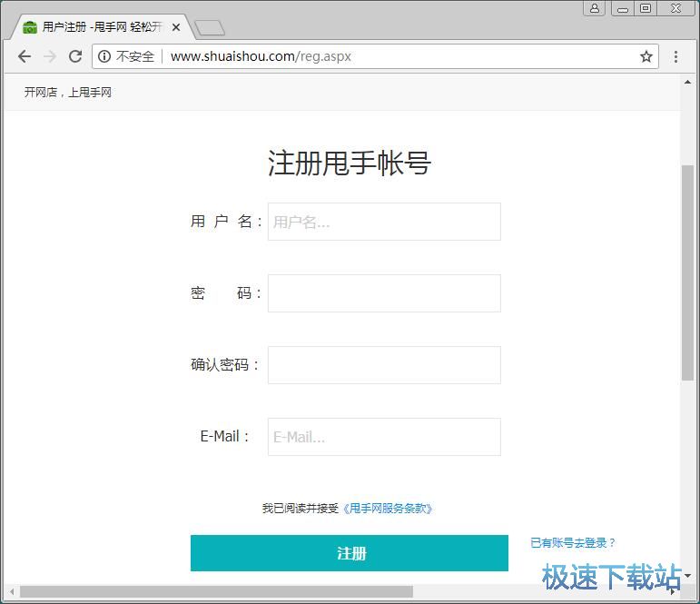Viewport: 700px width, 604px height.
Task: Click the tab favicon of 用户注册
Action: (30, 27)
